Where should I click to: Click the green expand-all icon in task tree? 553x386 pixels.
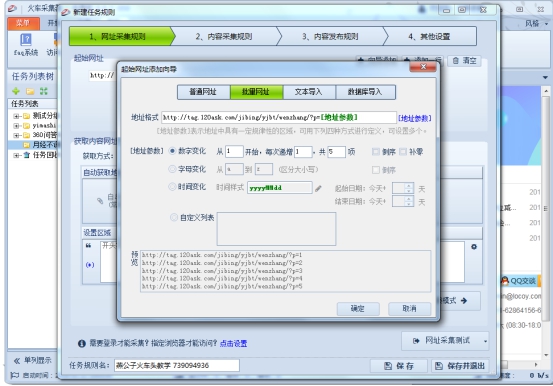pos(43,91)
